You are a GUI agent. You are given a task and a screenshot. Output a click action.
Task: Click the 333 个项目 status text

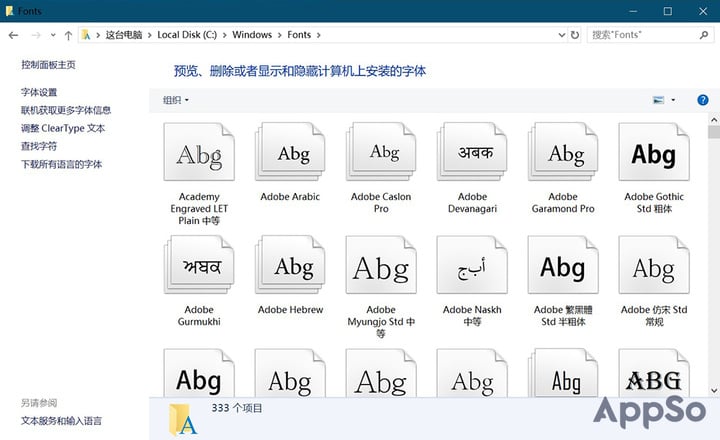(236, 408)
